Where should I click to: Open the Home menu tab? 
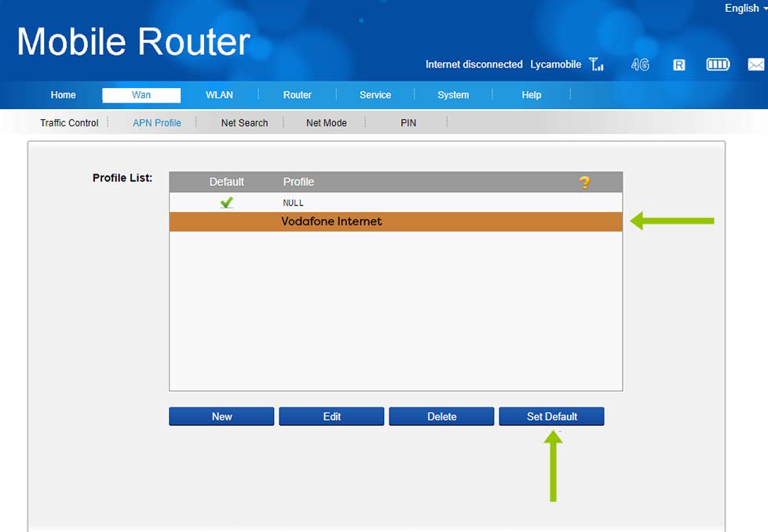tap(64, 95)
